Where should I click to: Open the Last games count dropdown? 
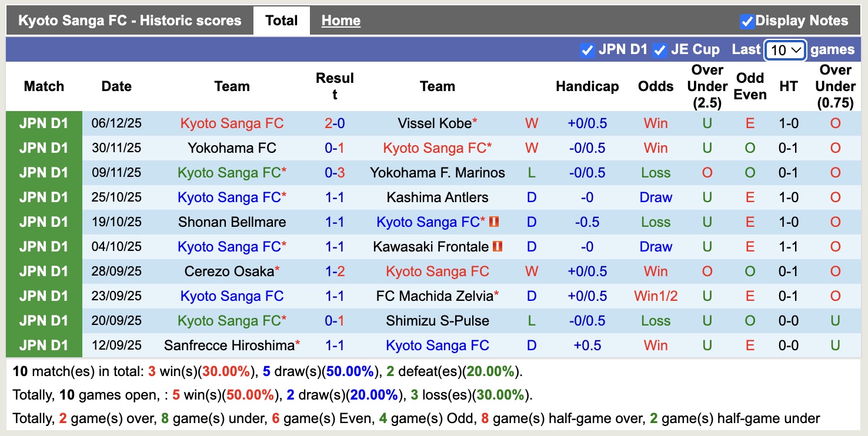point(784,50)
